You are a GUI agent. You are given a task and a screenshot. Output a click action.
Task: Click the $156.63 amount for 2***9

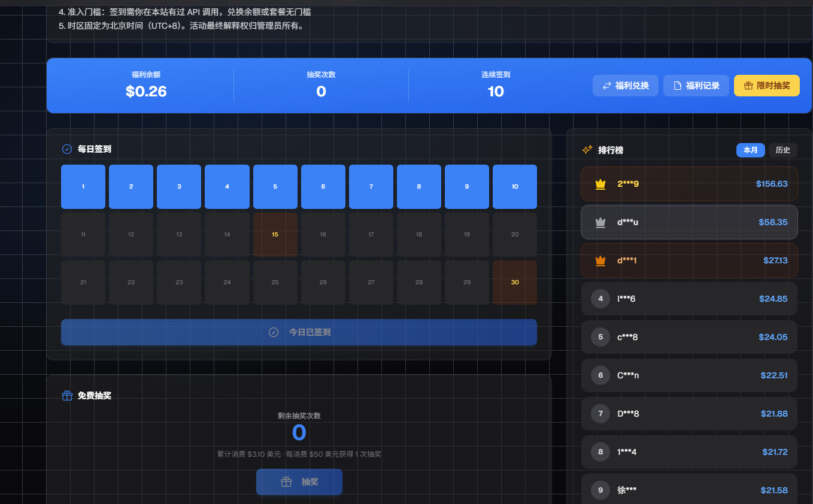772,184
